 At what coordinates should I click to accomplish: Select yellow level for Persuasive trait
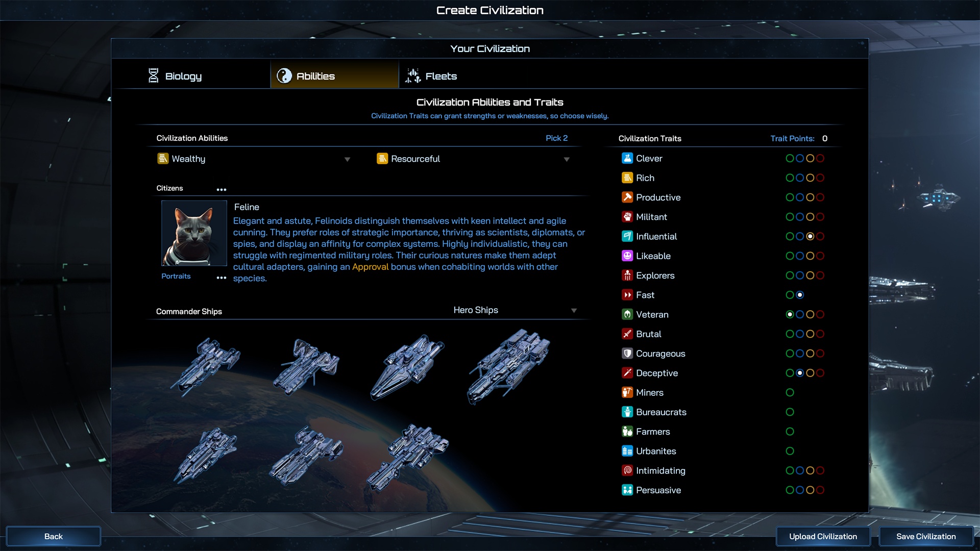[810, 490]
